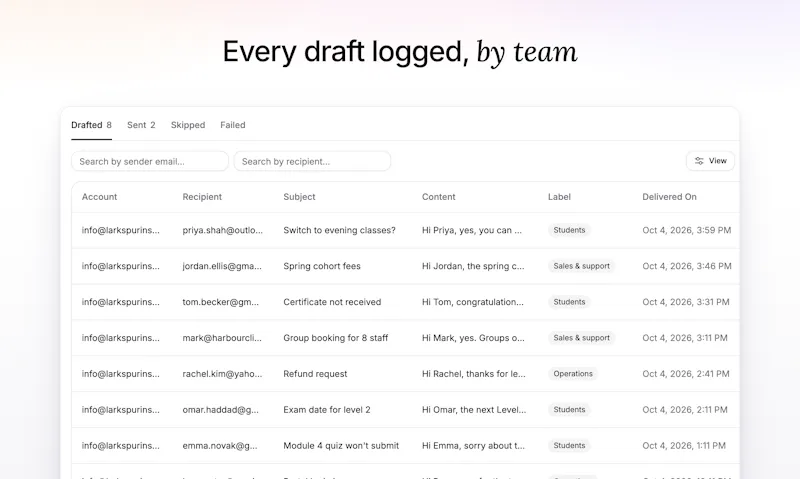Click Students label in Priya's row
The width and height of the screenshot is (800, 479).
[x=569, y=230]
